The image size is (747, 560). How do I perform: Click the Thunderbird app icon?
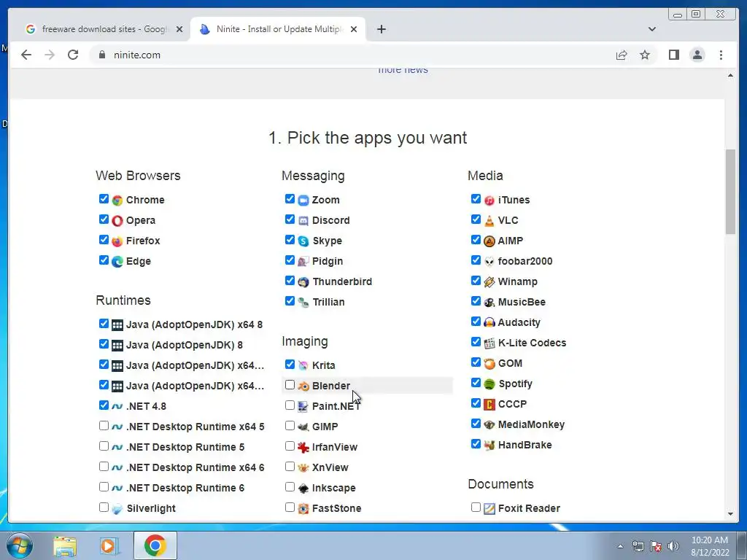point(303,282)
